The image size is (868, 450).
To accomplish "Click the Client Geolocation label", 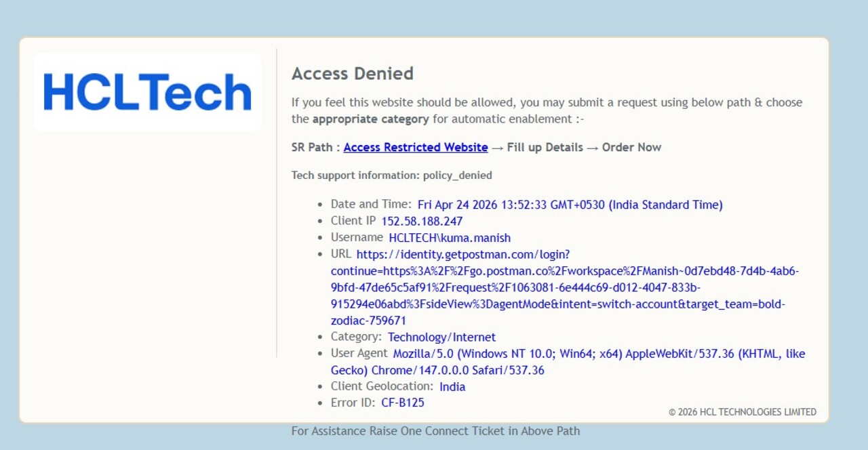I will tap(382, 386).
